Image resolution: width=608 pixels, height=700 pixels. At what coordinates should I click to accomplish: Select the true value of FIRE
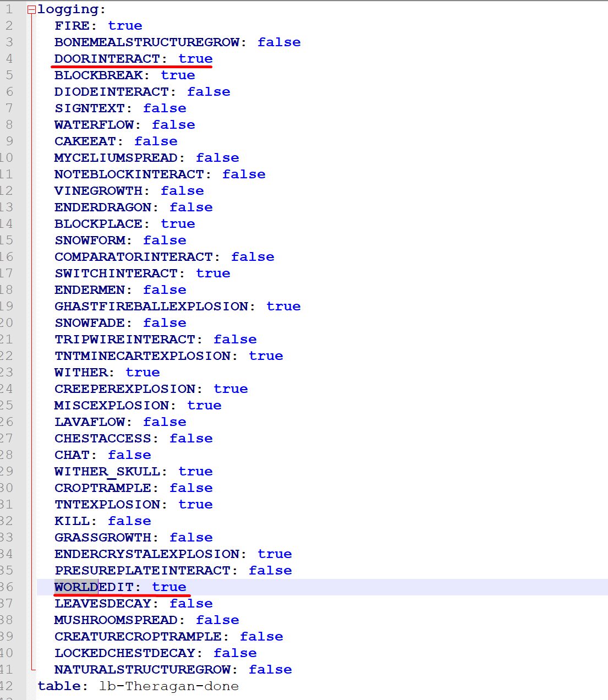pyautogui.click(x=125, y=25)
